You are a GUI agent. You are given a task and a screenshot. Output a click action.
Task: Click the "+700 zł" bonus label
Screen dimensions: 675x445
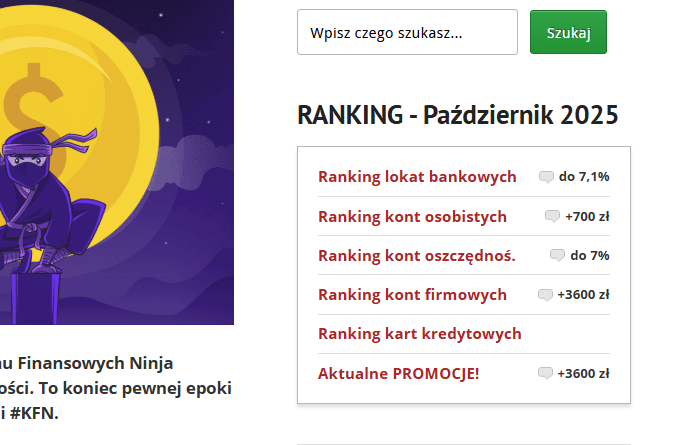point(587,216)
